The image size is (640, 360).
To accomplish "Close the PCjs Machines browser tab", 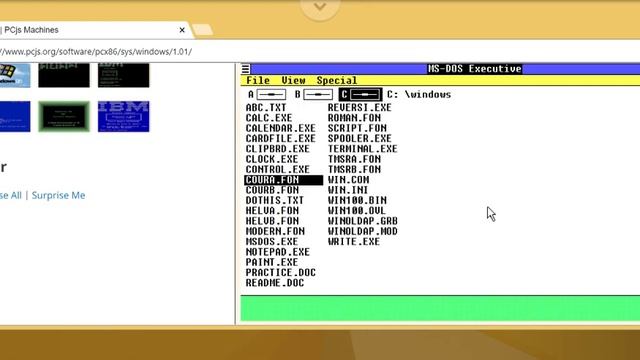I will pos(182,30).
